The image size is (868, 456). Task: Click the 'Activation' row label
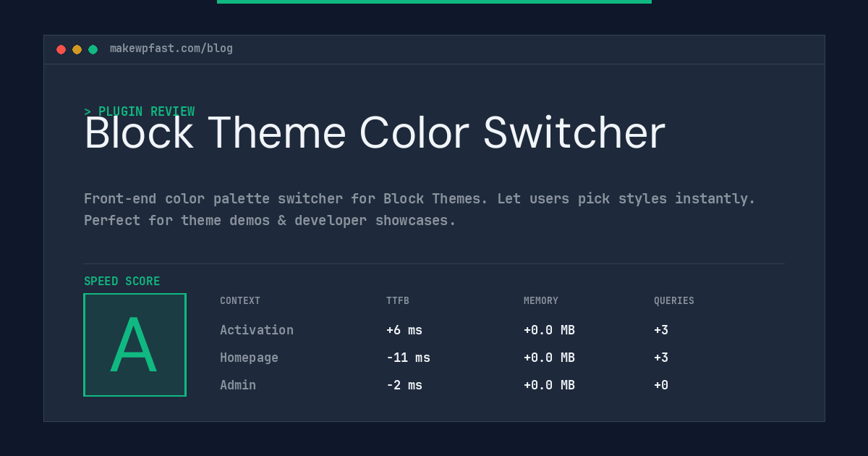pos(257,330)
